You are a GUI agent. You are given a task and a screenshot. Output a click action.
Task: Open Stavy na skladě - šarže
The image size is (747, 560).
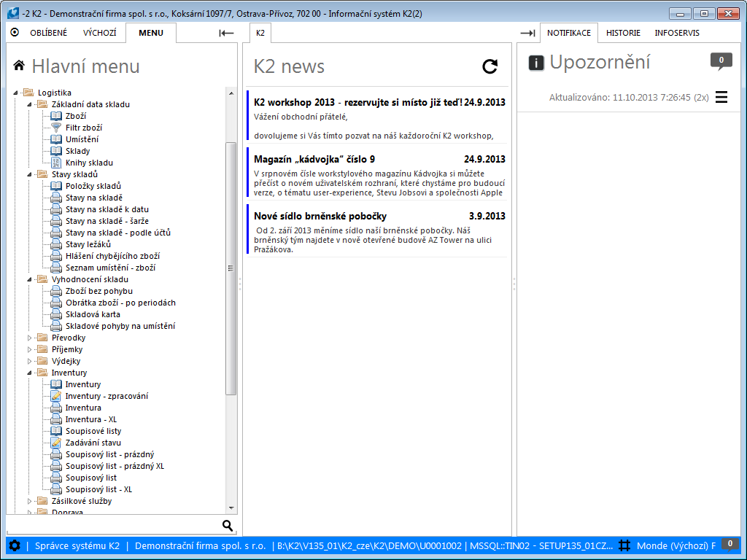tap(107, 221)
